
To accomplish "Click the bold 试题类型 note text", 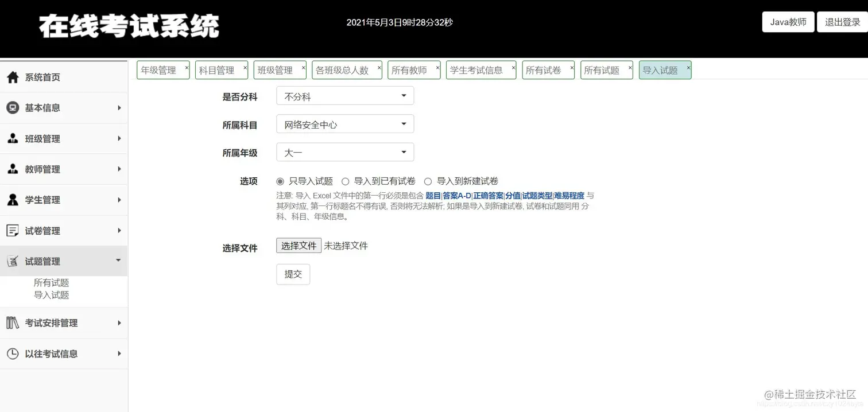I will tap(537, 196).
